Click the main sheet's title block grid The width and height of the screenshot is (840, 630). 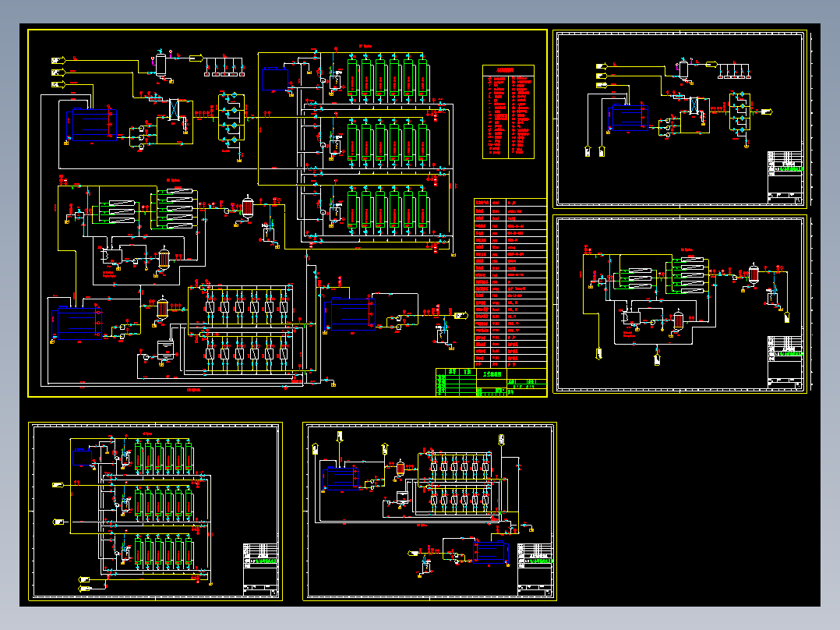(x=491, y=382)
